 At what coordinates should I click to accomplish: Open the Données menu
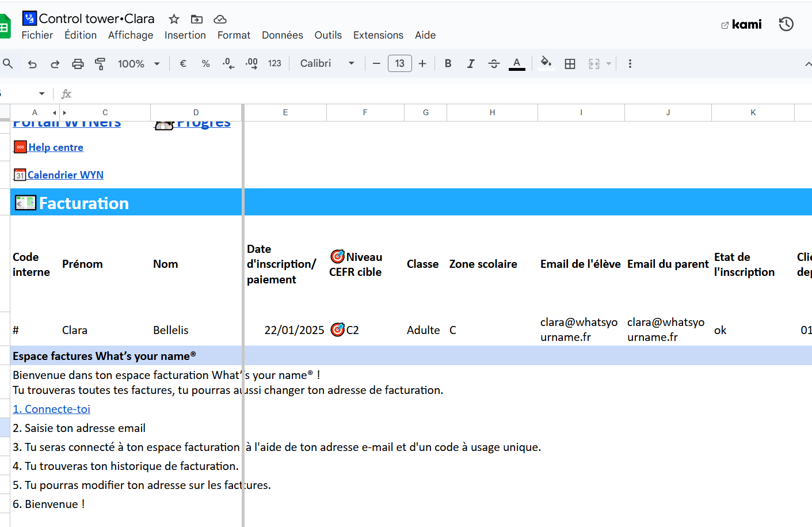(x=283, y=35)
